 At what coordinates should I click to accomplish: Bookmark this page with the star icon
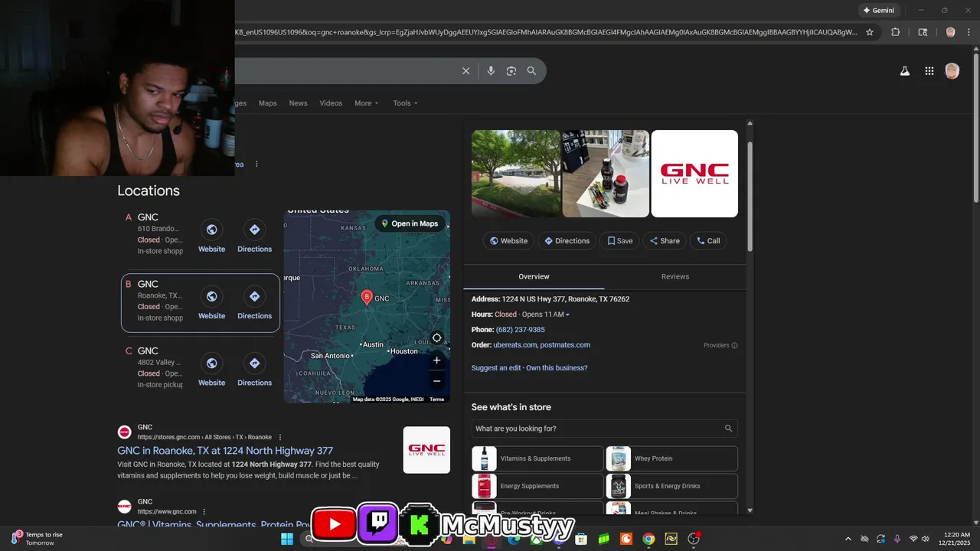click(x=870, y=32)
